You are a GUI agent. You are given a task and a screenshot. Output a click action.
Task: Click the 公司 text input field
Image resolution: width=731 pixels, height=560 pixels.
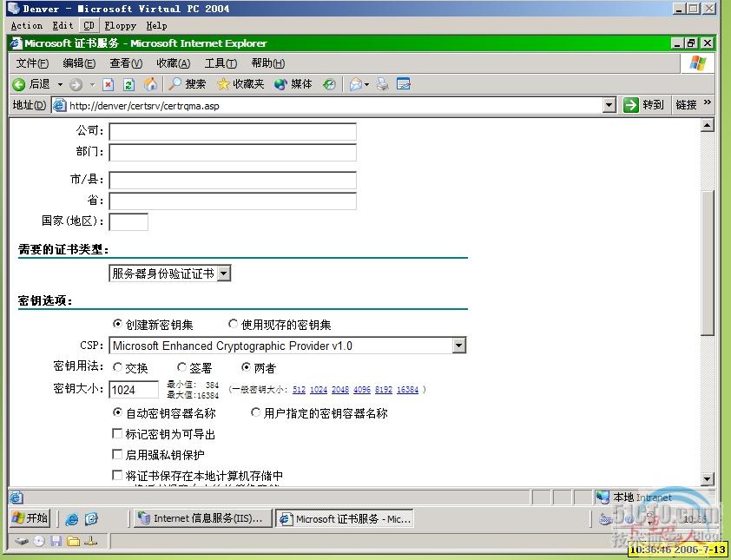pyautogui.click(x=233, y=131)
